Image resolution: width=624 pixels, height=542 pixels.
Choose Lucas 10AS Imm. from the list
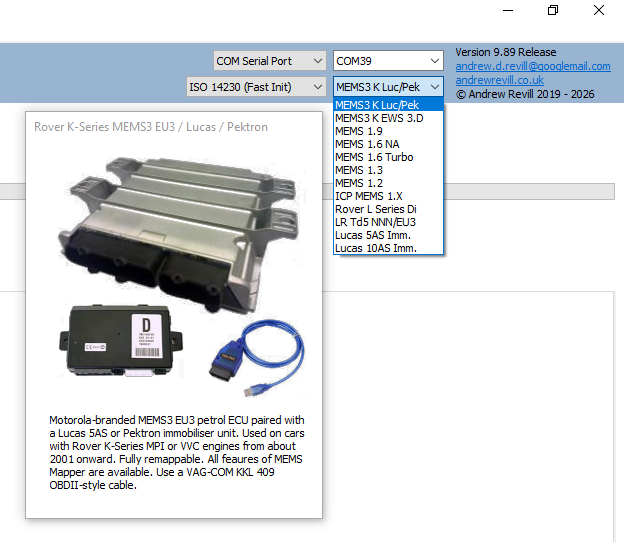coord(376,248)
